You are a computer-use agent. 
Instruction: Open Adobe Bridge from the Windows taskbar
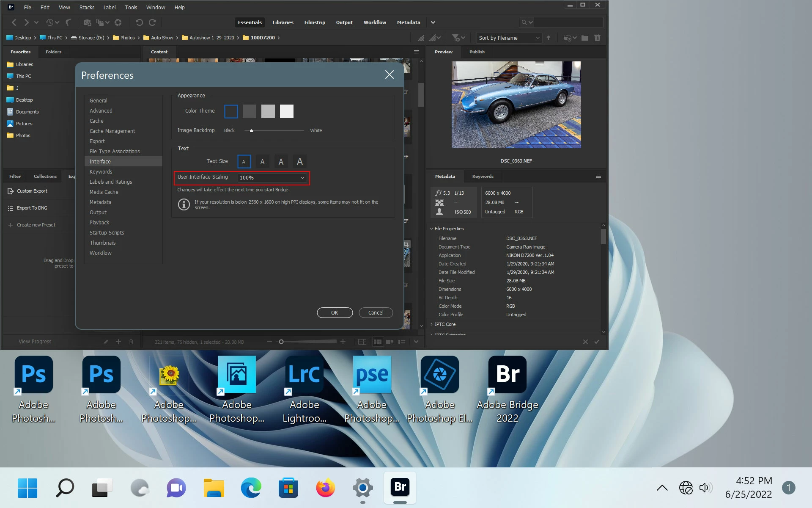pyautogui.click(x=400, y=487)
